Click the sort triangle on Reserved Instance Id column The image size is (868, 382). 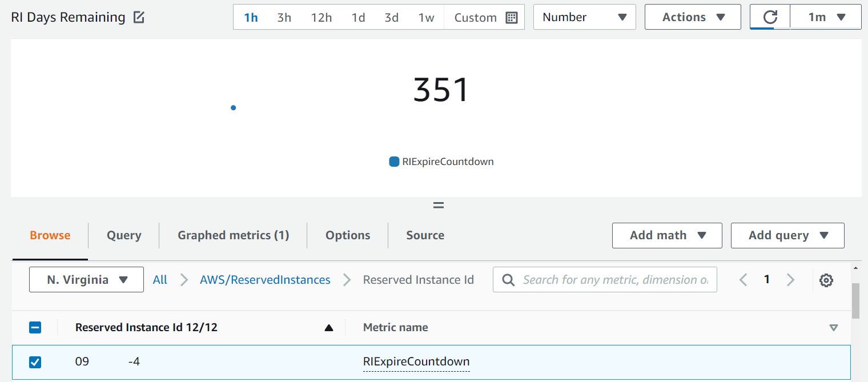pos(329,327)
